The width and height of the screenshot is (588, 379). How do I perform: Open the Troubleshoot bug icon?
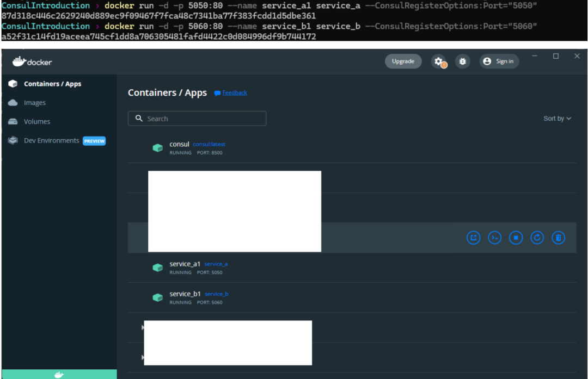pyautogui.click(x=463, y=61)
